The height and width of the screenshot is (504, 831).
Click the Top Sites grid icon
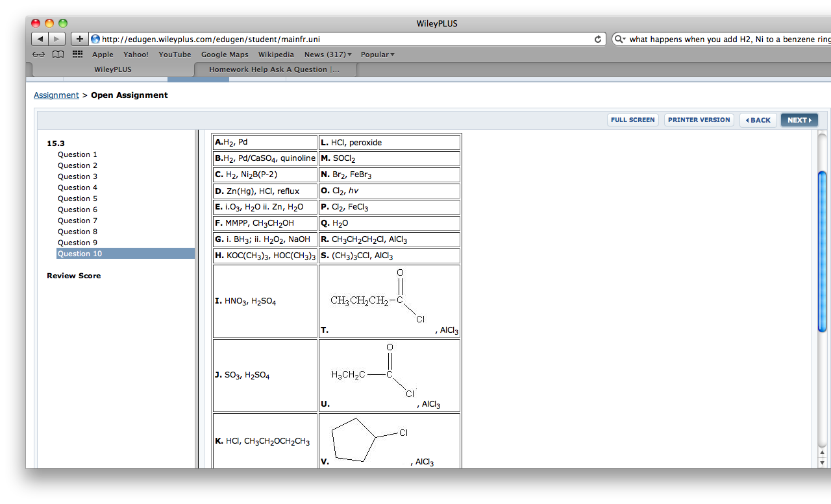77,54
